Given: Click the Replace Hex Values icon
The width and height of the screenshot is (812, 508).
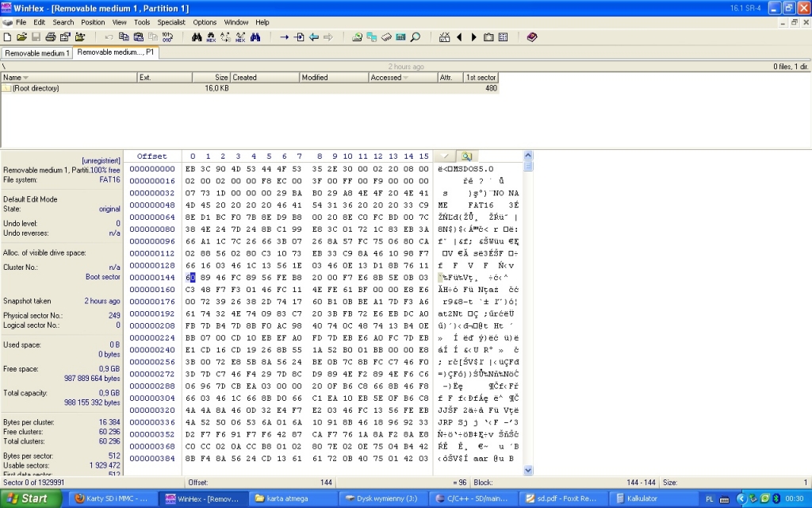Looking at the screenshot, I should pyautogui.click(x=240, y=37).
